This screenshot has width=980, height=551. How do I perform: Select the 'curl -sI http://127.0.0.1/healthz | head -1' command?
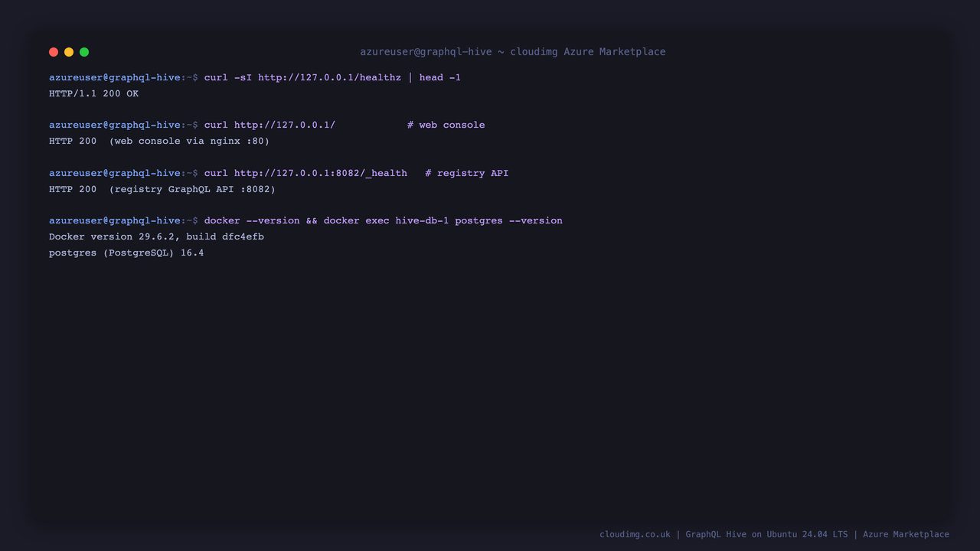(332, 77)
